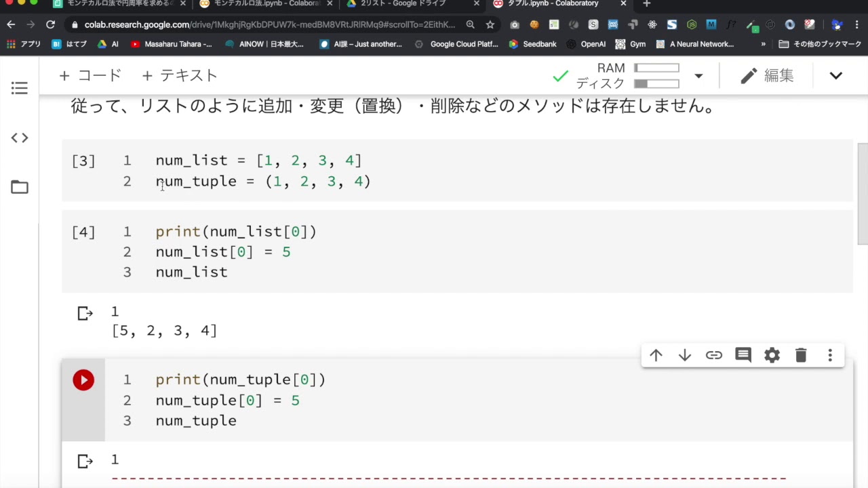
Task: Click the browser back arrow
Action: point(11,24)
